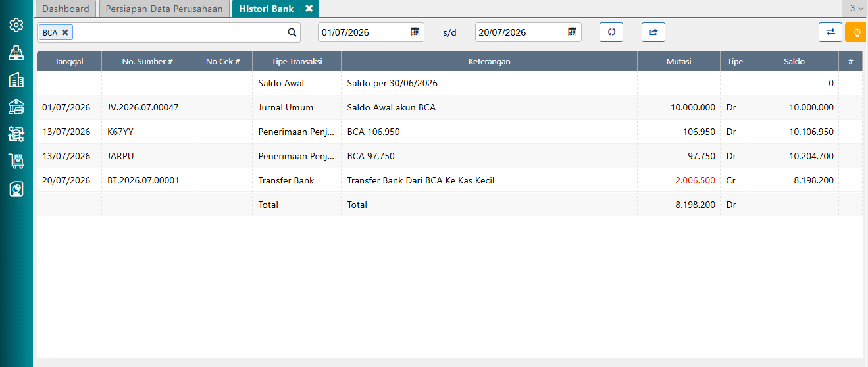Open the reports chart sidebar icon
Screen dimensions: 868x367
pyautogui.click(x=16, y=189)
